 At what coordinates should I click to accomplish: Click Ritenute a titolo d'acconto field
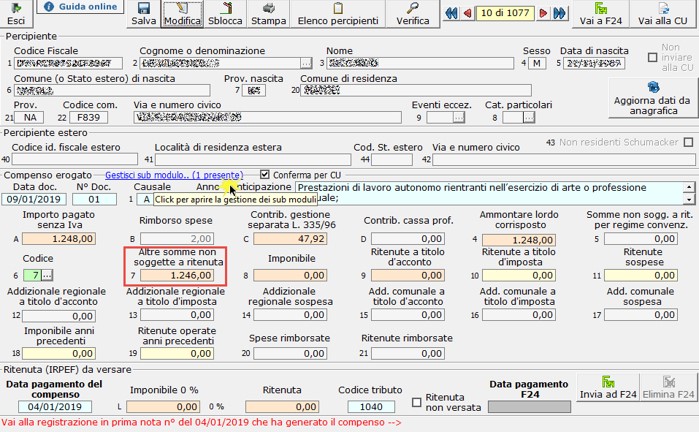point(408,275)
